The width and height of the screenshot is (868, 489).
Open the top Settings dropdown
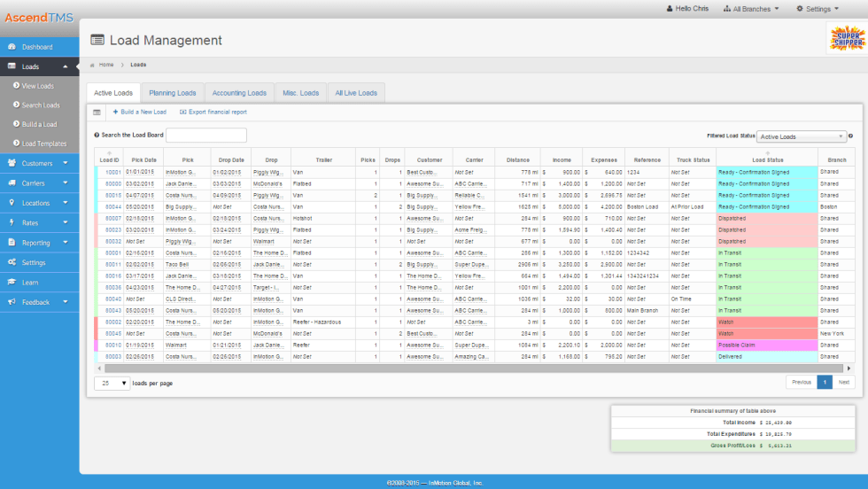(818, 9)
